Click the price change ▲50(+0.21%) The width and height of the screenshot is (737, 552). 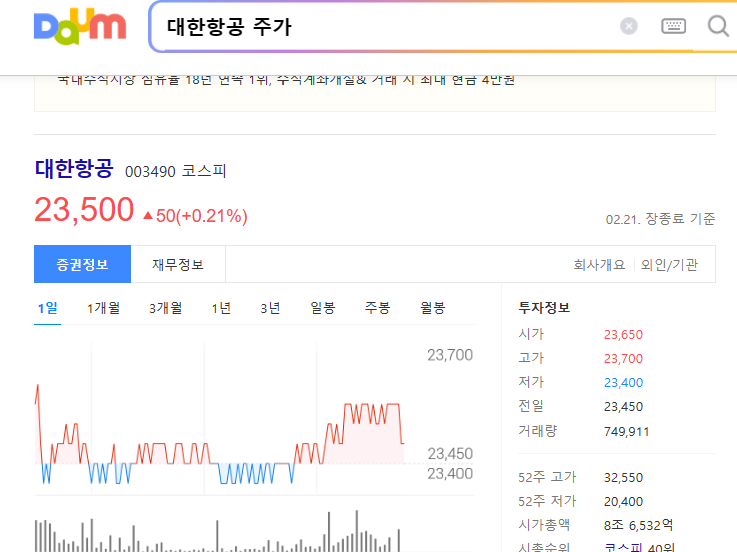[x=195, y=216]
